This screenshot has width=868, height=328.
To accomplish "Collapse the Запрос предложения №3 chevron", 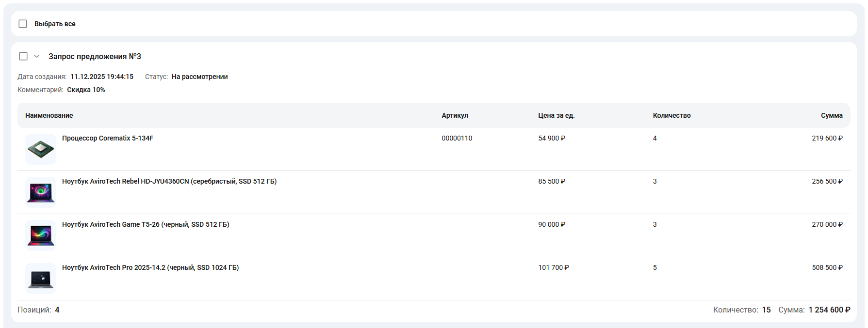I will pyautogui.click(x=36, y=56).
